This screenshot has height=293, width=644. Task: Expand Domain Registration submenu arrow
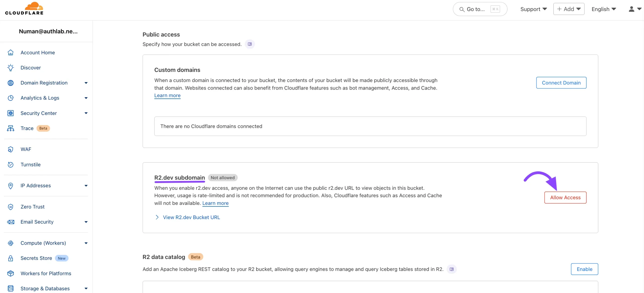pos(86,83)
